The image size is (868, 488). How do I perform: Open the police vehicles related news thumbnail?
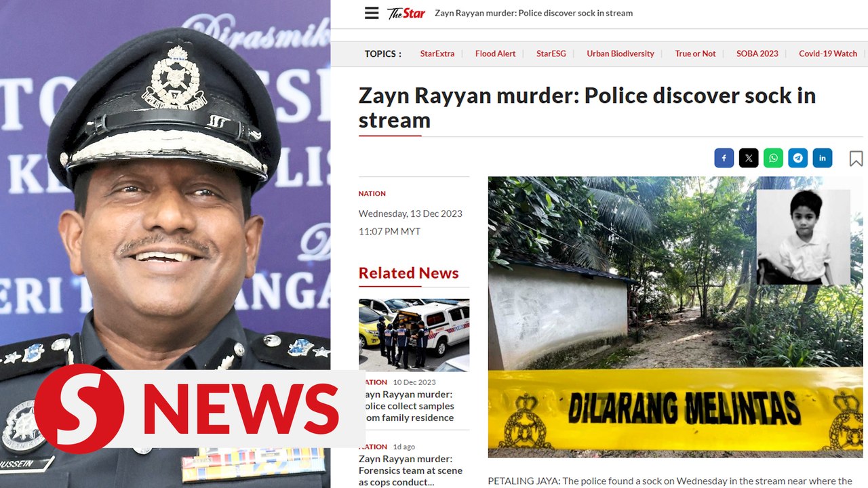414,335
